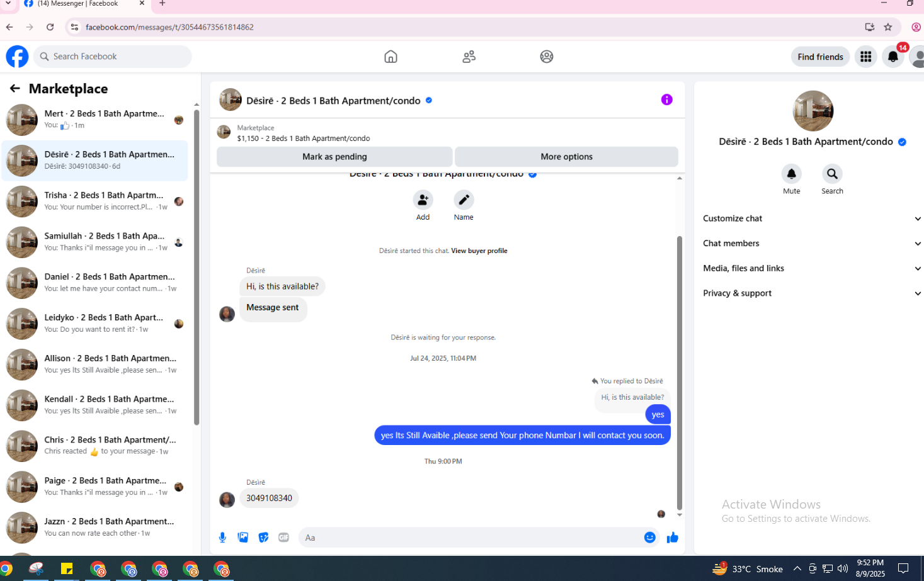Open the notifications bell
The image size is (924, 581).
893,57
